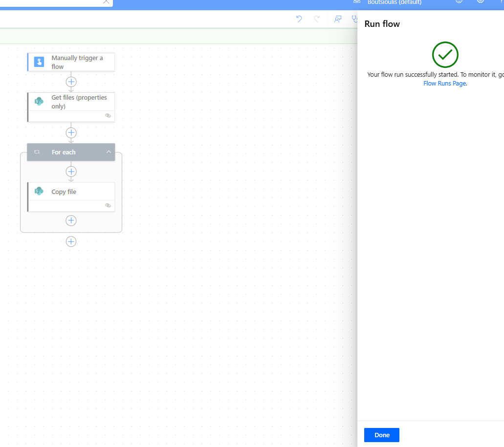Viewport: 504px width, 447px height.
Task: Open the settings gear in top bar
Action: (480, 1)
